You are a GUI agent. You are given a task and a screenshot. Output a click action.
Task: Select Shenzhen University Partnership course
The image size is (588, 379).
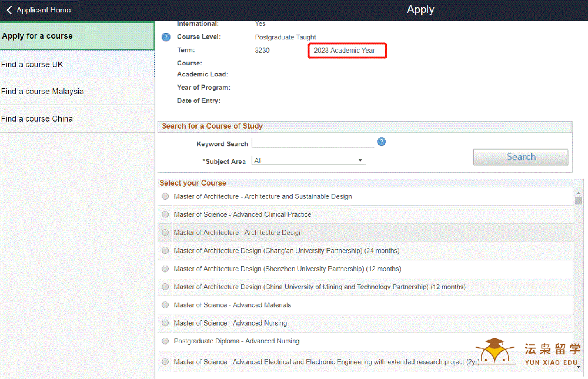[165, 269]
